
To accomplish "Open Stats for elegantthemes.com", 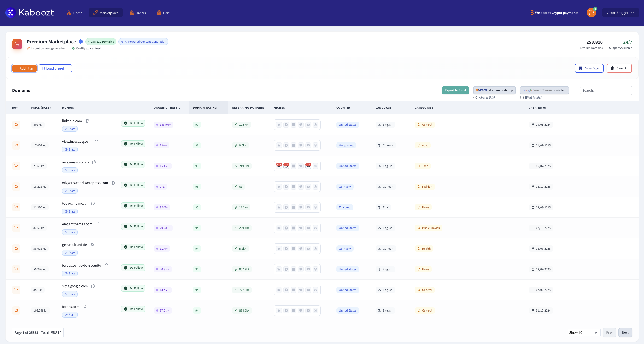I will tap(70, 232).
